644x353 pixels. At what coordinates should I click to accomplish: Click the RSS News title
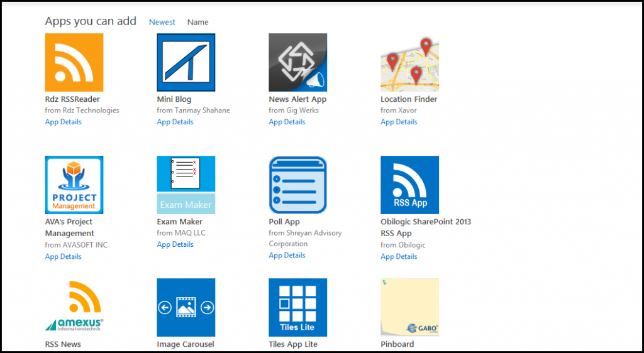click(x=63, y=344)
